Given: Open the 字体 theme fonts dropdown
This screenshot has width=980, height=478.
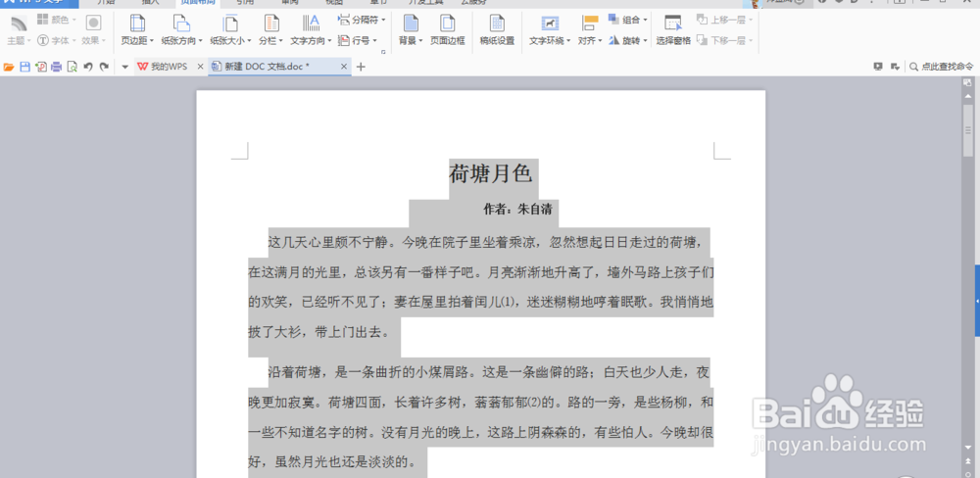Looking at the screenshot, I should pyautogui.click(x=56, y=40).
